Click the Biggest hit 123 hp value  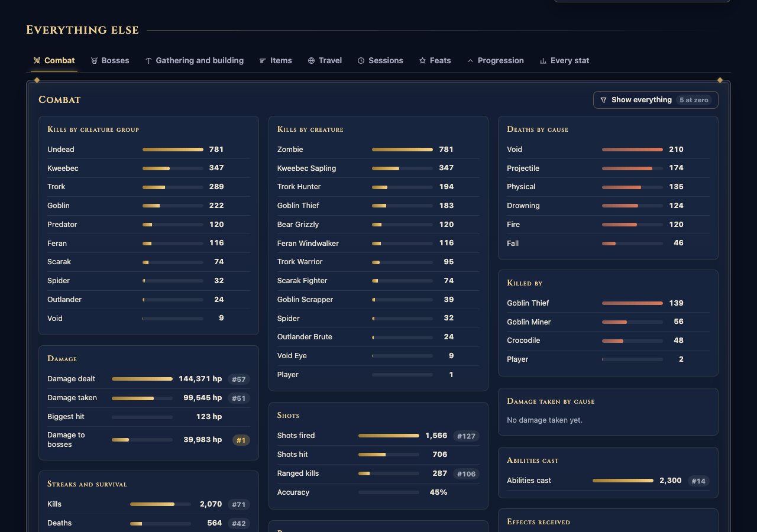point(209,417)
